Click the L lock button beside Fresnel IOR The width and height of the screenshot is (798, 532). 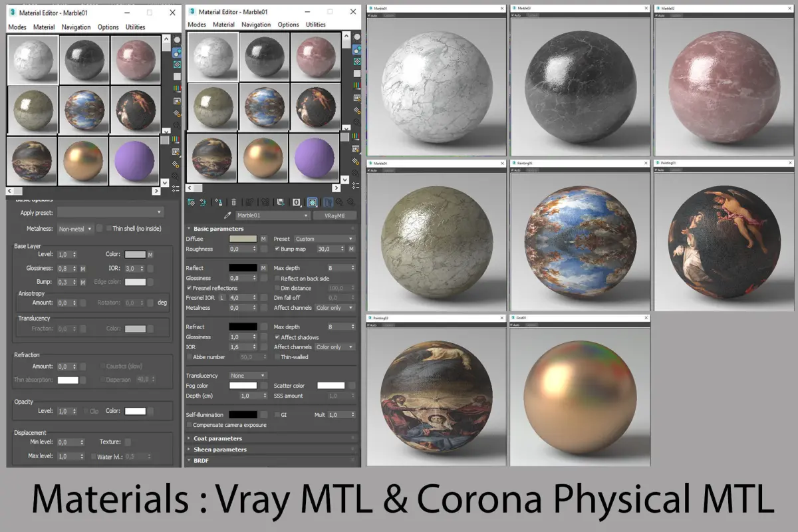coord(222,298)
